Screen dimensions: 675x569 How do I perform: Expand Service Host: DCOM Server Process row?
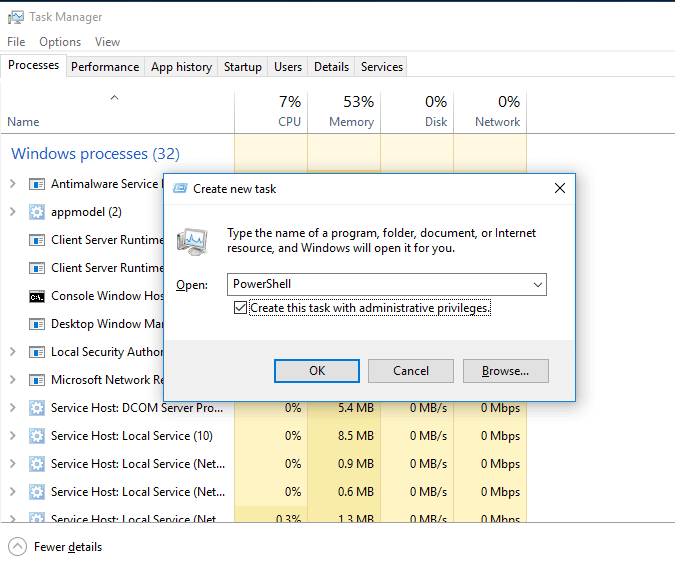(x=13, y=408)
